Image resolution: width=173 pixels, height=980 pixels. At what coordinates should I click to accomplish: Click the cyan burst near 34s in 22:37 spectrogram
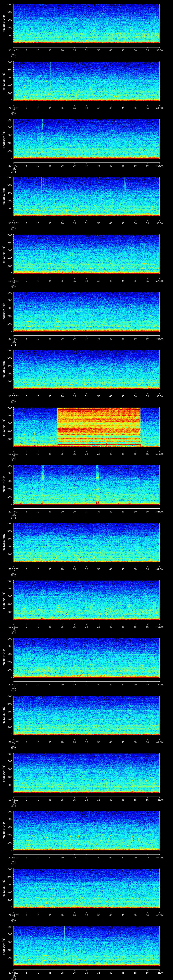pyautogui.click(x=97, y=472)
